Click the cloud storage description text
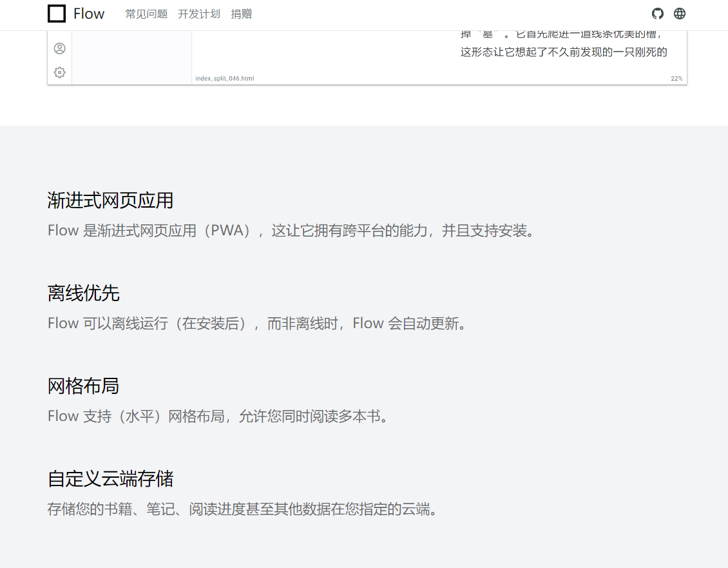Image resolution: width=728 pixels, height=568 pixels. point(243,509)
